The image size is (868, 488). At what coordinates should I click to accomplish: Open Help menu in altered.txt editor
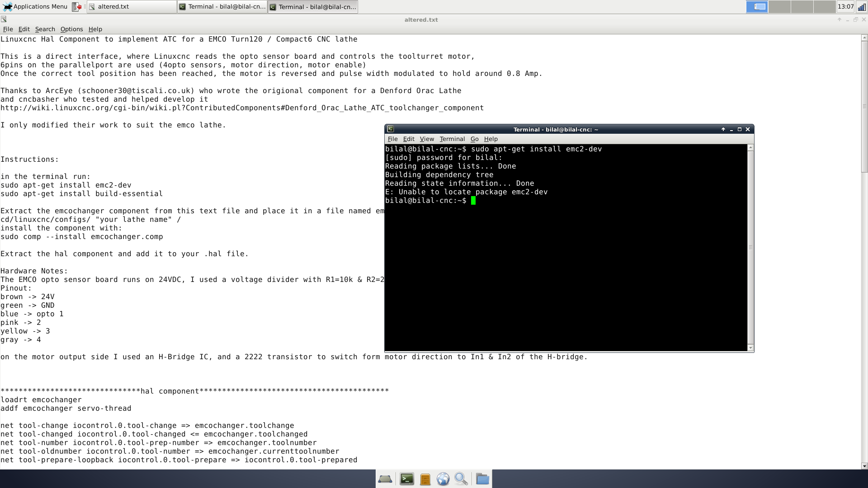point(95,29)
